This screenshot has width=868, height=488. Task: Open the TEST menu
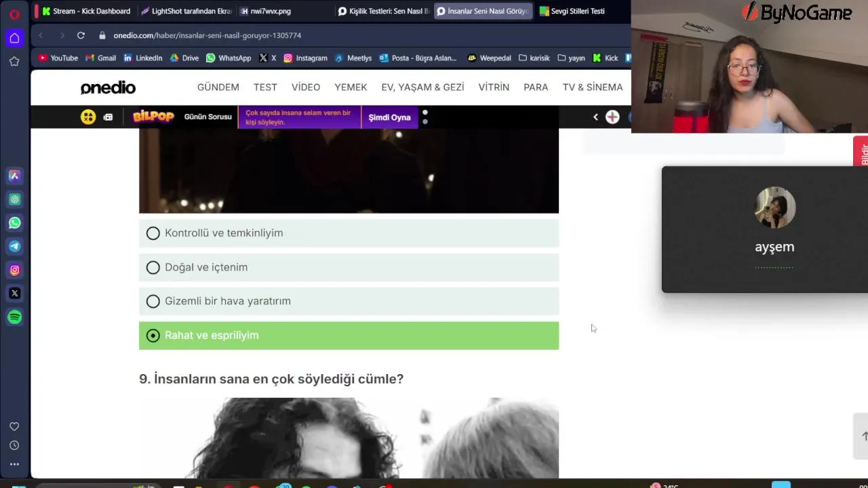(x=265, y=87)
